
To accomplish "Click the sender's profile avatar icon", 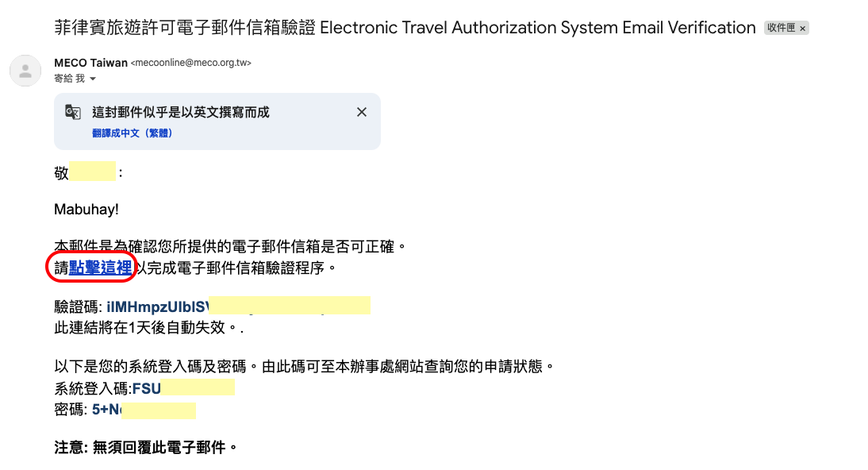I will click(x=25, y=71).
